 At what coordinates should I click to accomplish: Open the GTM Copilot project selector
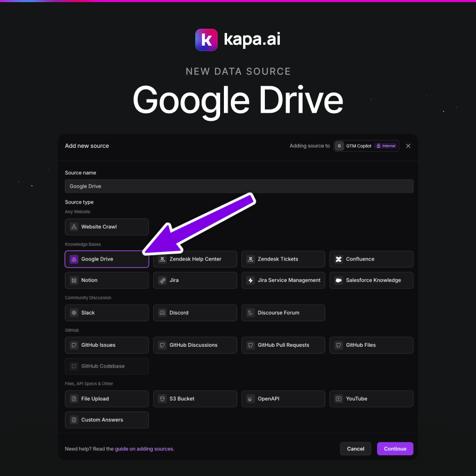point(366,146)
